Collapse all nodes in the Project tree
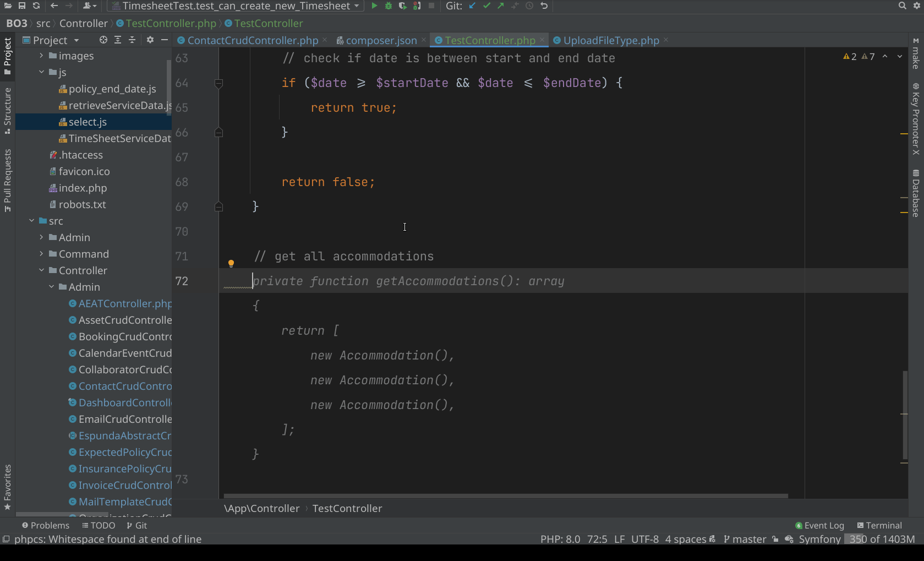The image size is (924, 561). tap(133, 40)
